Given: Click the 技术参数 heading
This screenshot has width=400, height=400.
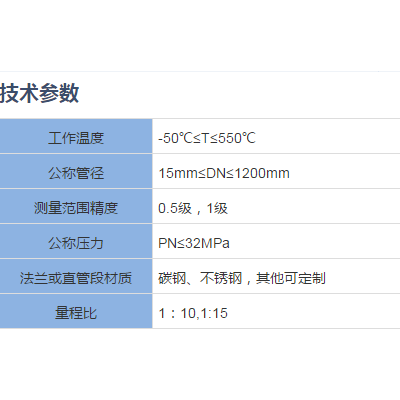Looking at the screenshot, I should [39, 93].
